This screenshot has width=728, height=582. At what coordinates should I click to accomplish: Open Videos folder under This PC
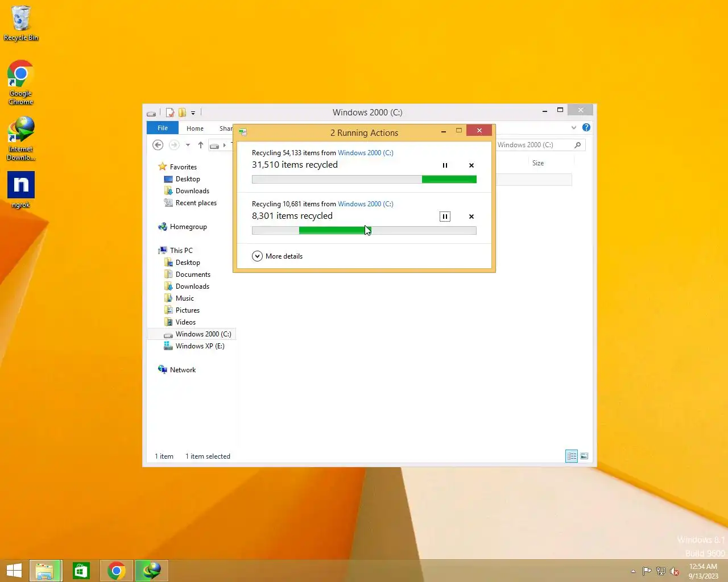tap(185, 322)
